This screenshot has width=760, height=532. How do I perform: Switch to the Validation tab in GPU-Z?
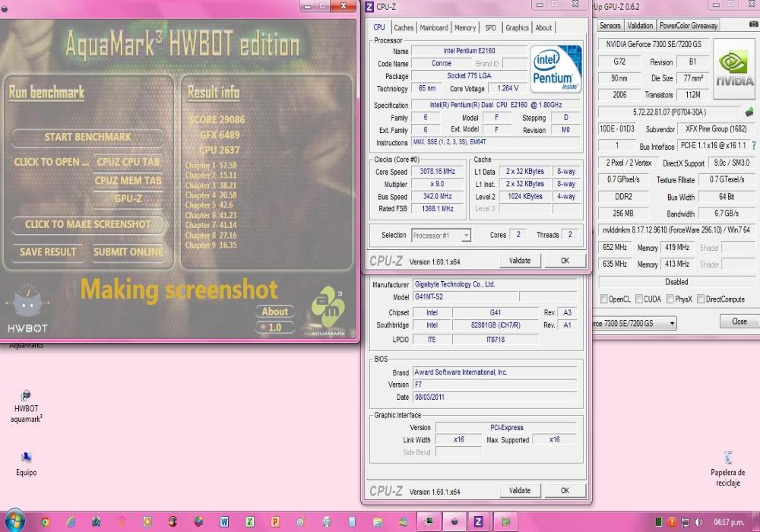640,25
